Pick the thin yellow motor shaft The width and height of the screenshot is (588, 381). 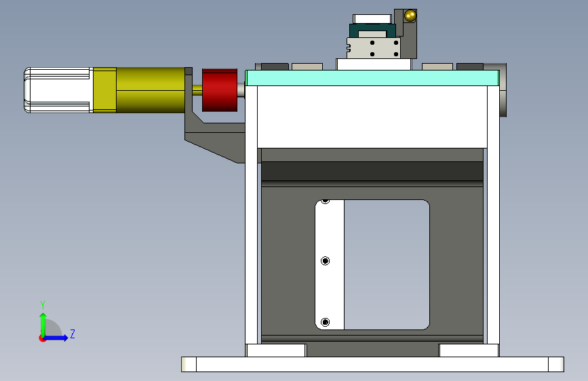click(197, 90)
